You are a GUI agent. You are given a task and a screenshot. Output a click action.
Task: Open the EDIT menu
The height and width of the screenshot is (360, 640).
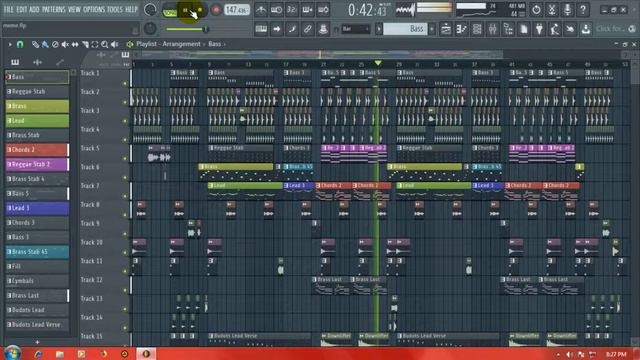point(22,9)
